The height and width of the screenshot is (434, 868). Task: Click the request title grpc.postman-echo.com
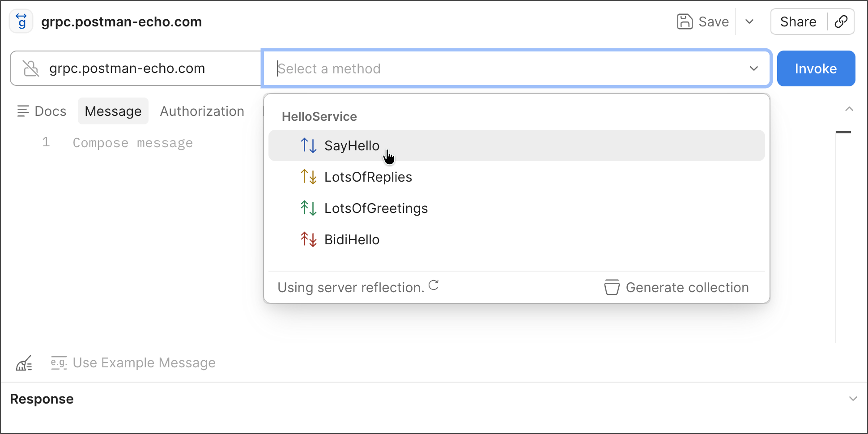tap(121, 21)
